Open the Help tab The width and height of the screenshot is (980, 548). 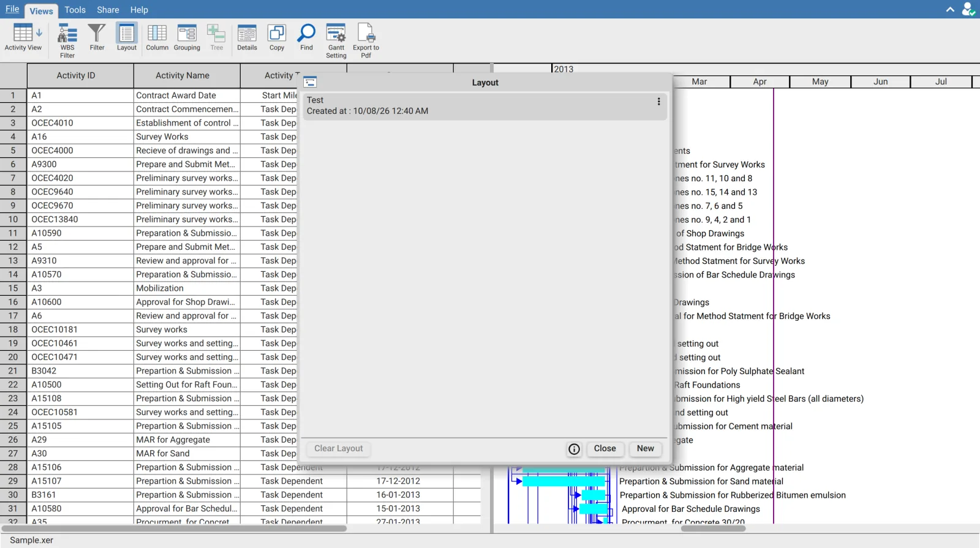tap(139, 10)
